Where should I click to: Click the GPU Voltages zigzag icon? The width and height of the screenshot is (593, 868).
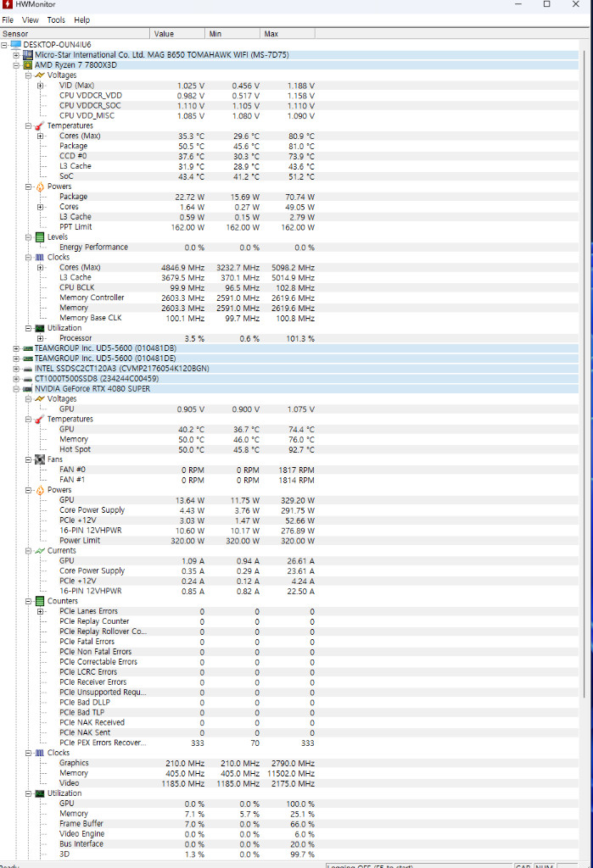coord(40,399)
